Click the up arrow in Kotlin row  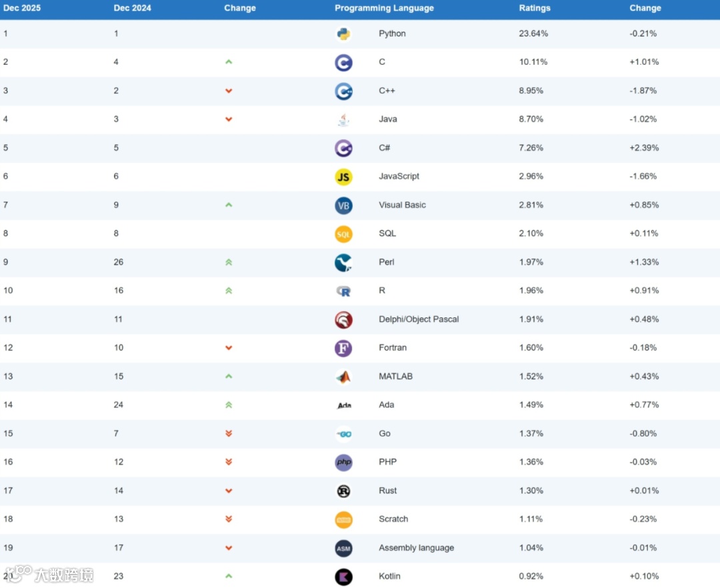click(x=229, y=575)
